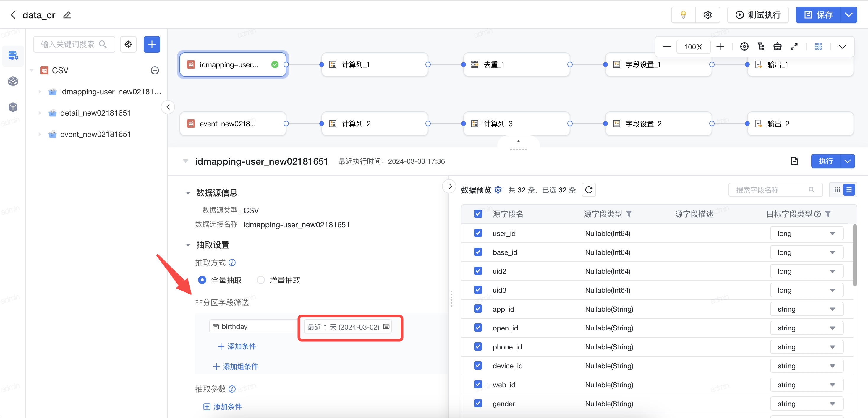Viewport: 868px width, 418px height.
Task: Collapse the left panel chevron
Action: pyautogui.click(x=168, y=107)
